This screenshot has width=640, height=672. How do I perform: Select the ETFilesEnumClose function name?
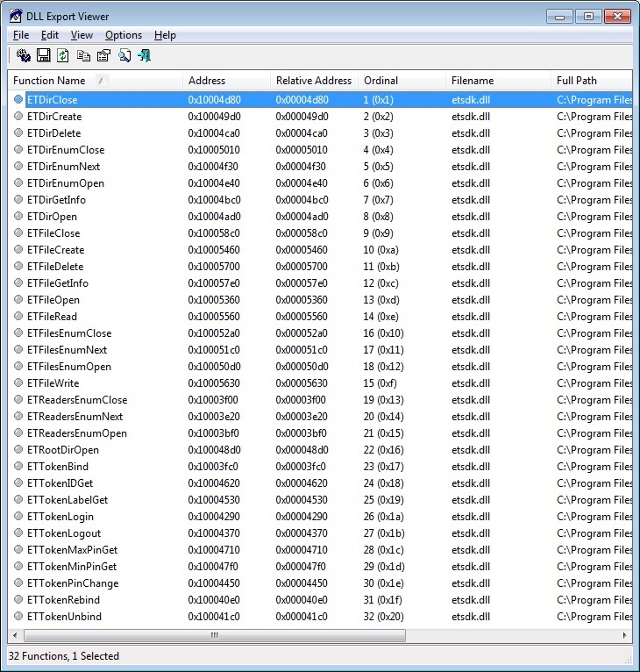(x=69, y=333)
